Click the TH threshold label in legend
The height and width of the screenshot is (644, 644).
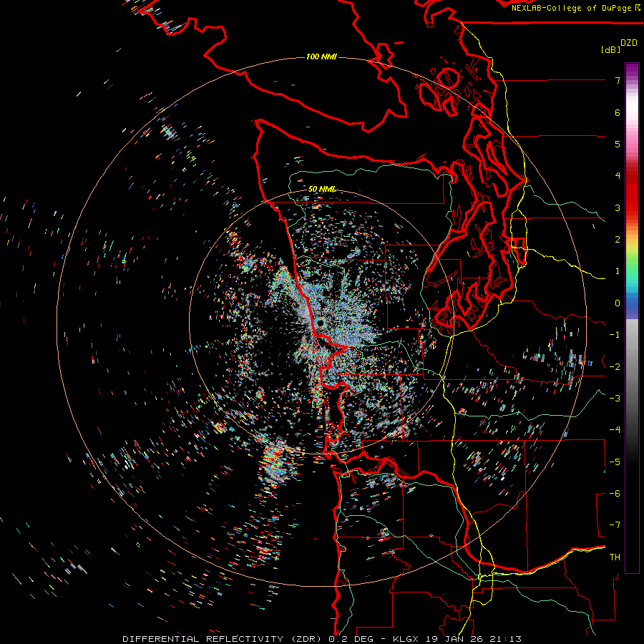pos(615,557)
